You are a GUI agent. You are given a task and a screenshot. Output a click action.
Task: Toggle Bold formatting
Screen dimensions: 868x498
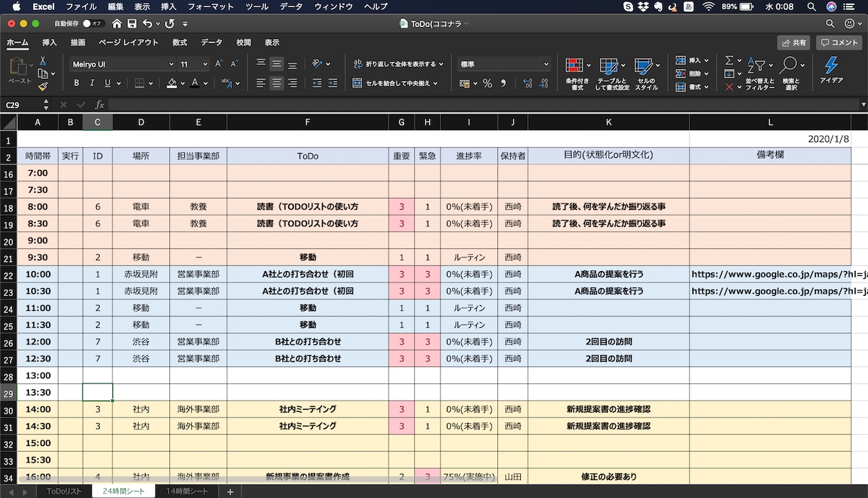point(77,83)
